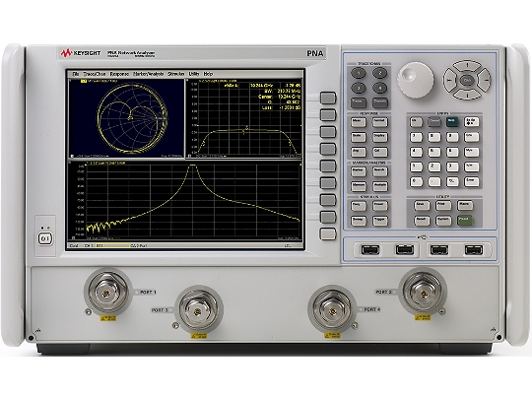Push the topmost softkey beside the display

[328, 99]
